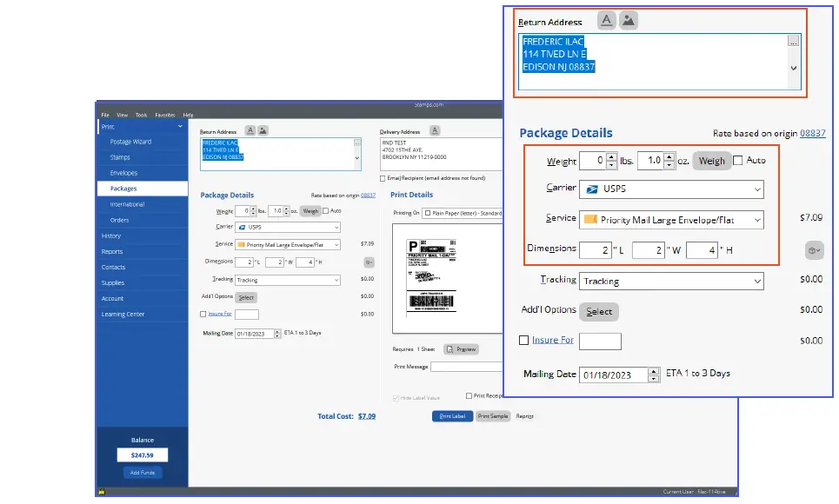839x504 pixels.
Task: Tick the Insure For checkbox in the enlarged callout
Action: pyautogui.click(x=524, y=341)
